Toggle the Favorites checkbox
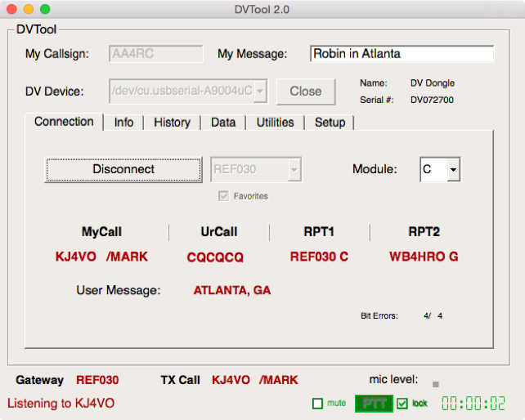525x420 pixels. 223,196
